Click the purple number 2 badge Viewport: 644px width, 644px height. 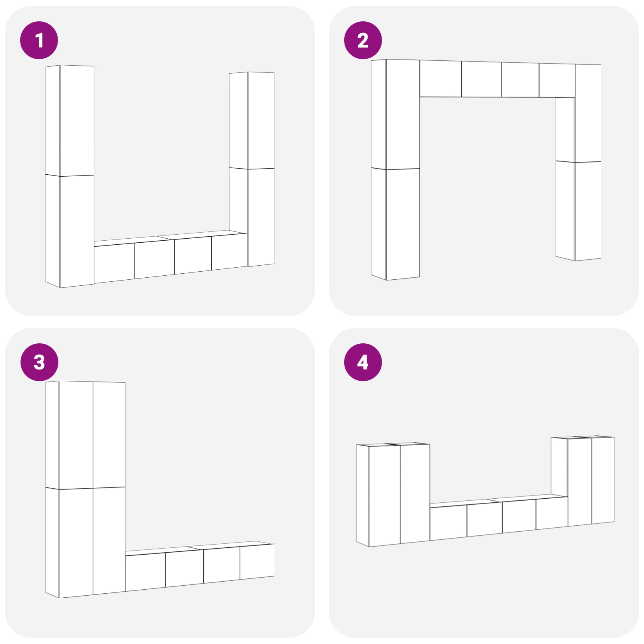(x=363, y=40)
